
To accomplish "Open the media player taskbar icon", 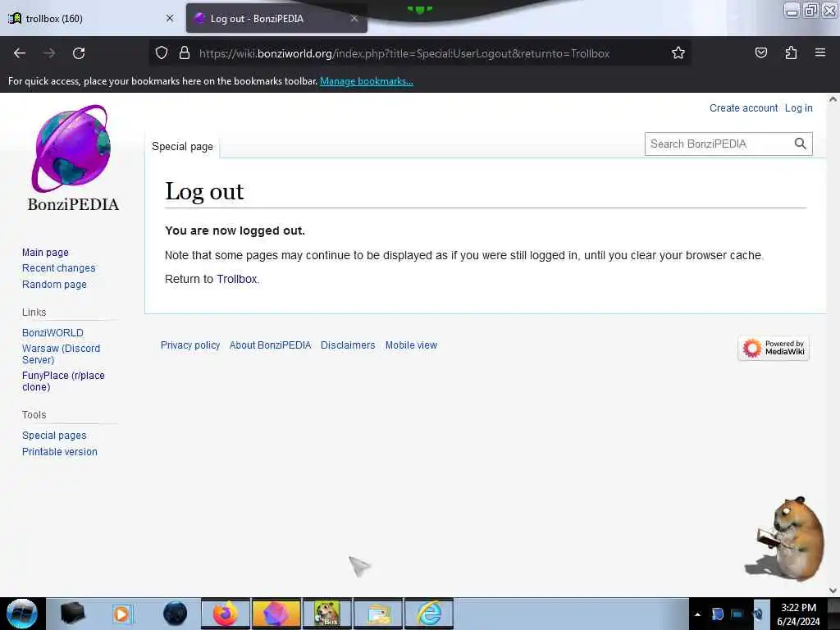I will (121, 614).
